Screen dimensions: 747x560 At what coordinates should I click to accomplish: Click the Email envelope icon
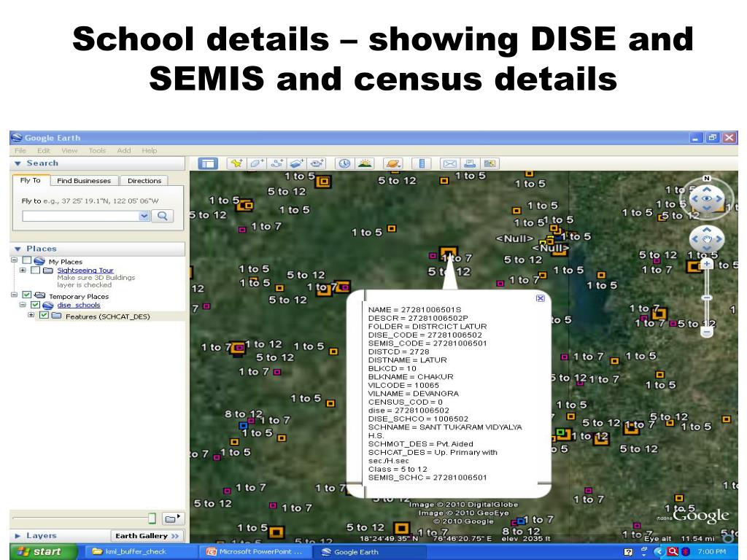(449, 164)
